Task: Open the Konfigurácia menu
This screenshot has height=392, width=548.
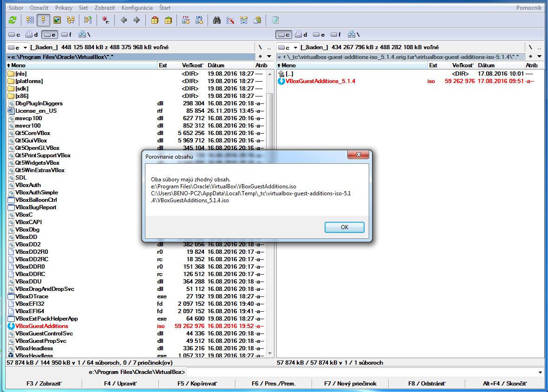Action: pyautogui.click(x=137, y=8)
